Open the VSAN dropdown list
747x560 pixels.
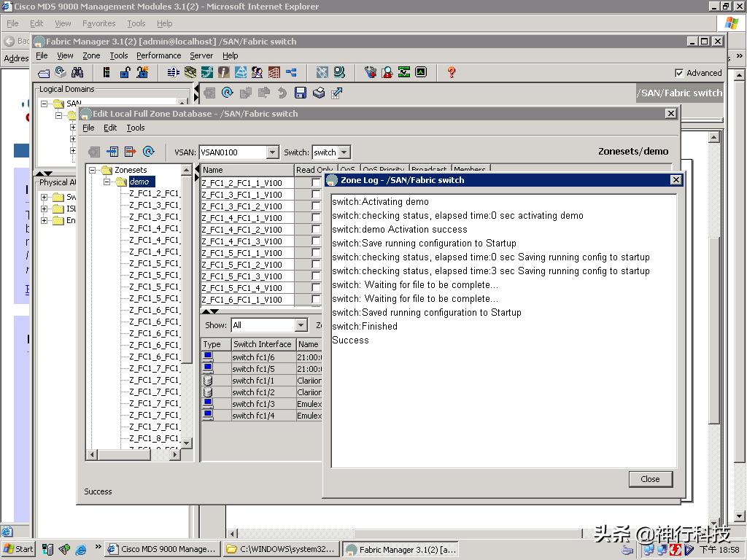[272, 152]
